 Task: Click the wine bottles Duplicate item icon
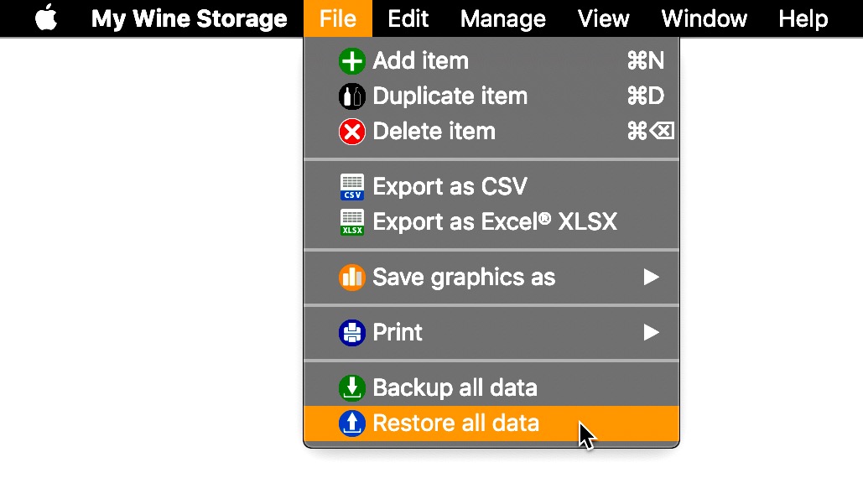coord(351,96)
